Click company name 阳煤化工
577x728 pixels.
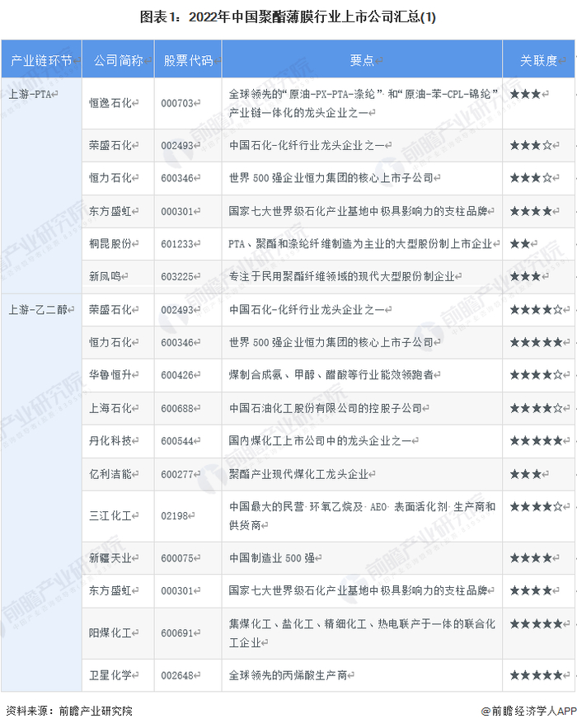(110, 633)
